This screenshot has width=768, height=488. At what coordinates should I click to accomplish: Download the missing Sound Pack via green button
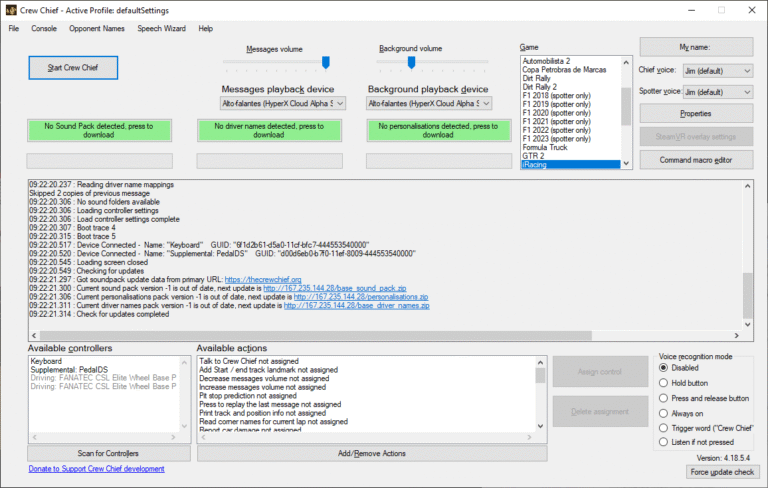tap(99, 130)
